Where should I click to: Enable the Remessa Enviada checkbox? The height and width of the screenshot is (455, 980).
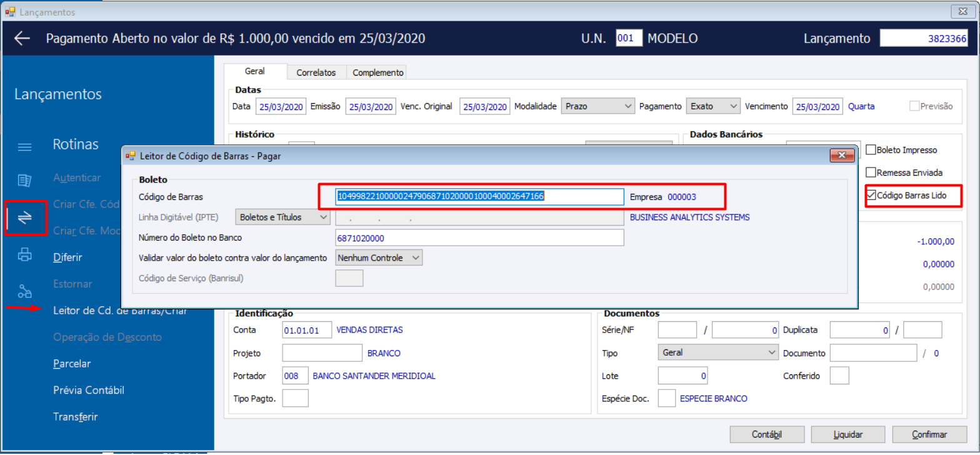click(x=871, y=172)
